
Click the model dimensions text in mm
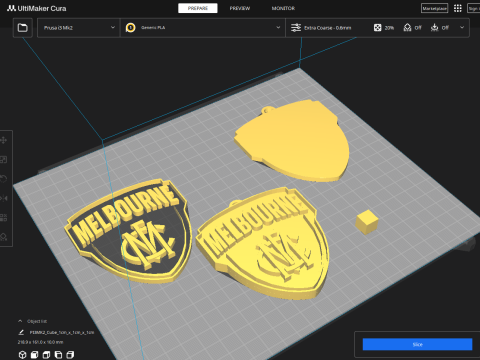40,342
